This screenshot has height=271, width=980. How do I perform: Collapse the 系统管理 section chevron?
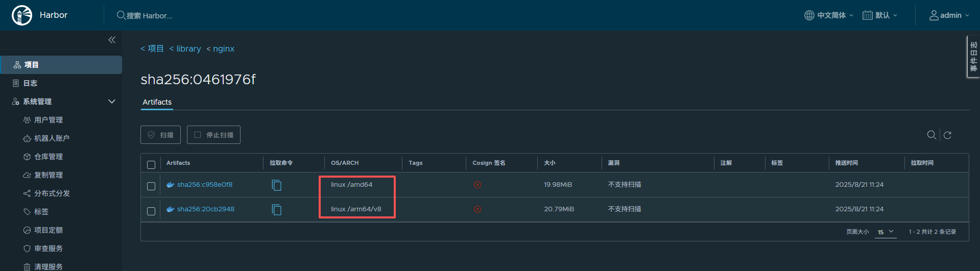[112, 102]
